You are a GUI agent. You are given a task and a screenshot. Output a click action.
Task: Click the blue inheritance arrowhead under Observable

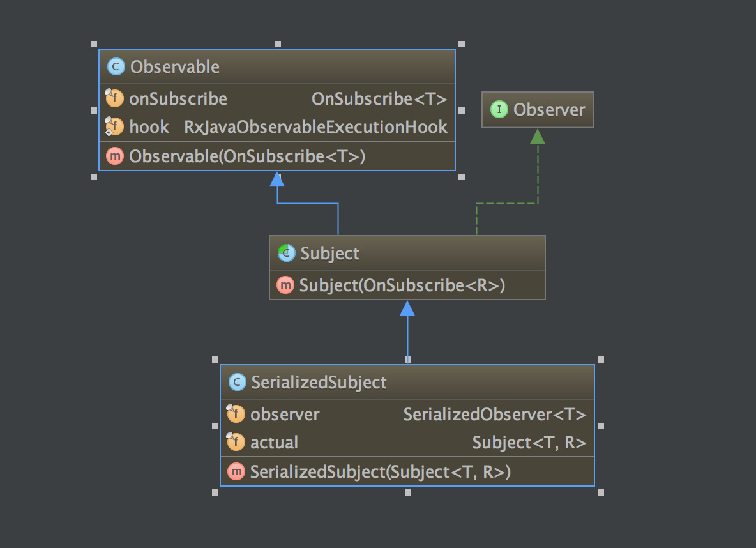[276, 179]
